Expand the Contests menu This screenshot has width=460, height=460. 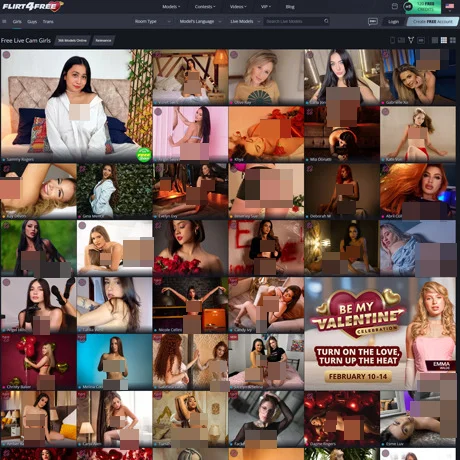pyautogui.click(x=205, y=7)
